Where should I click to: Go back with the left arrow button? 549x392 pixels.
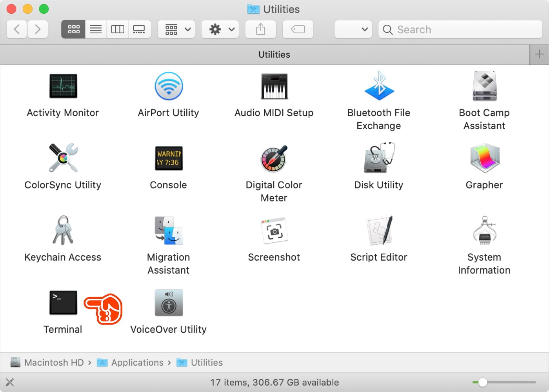pos(17,29)
